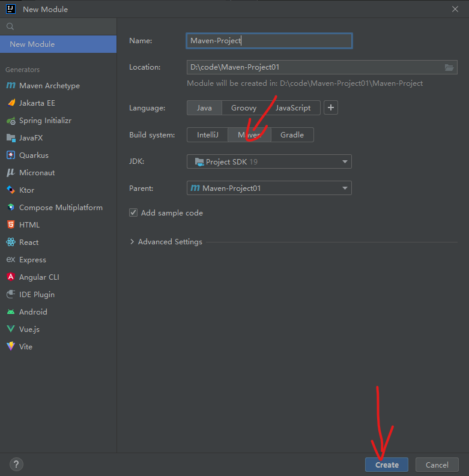Select the IDE Plugin generator
469x476 pixels.
click(58, 295)
